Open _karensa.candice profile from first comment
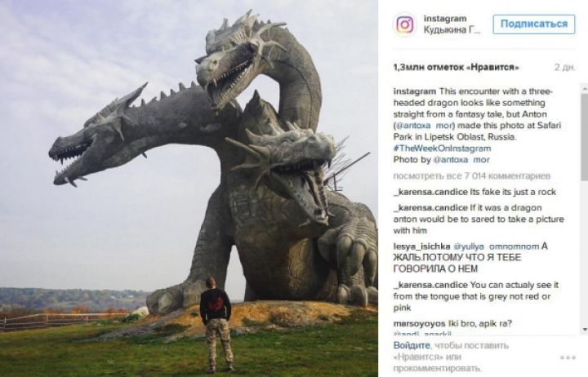The image size is (588, 377). tap(430, 192)
